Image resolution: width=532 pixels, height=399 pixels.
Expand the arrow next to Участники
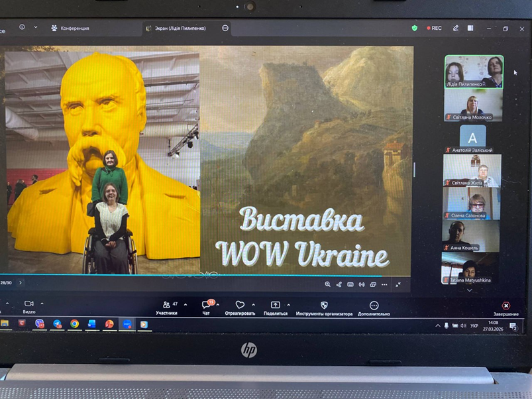(x=186, y=305)
